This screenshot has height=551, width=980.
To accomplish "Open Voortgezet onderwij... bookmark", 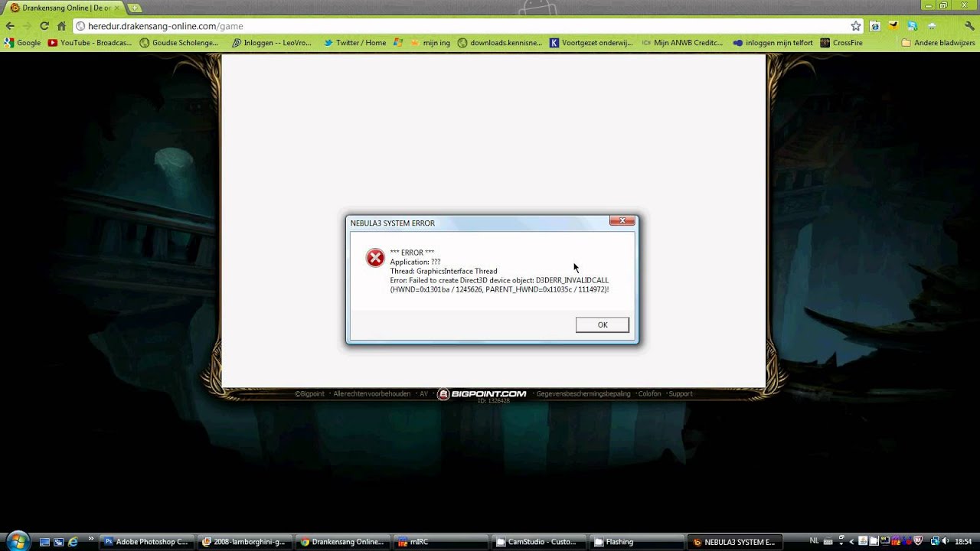I will click(591, 43).
